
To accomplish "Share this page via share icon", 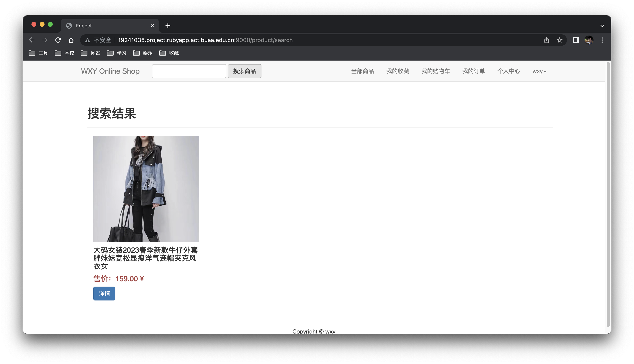I will click(x=546, y=40).
